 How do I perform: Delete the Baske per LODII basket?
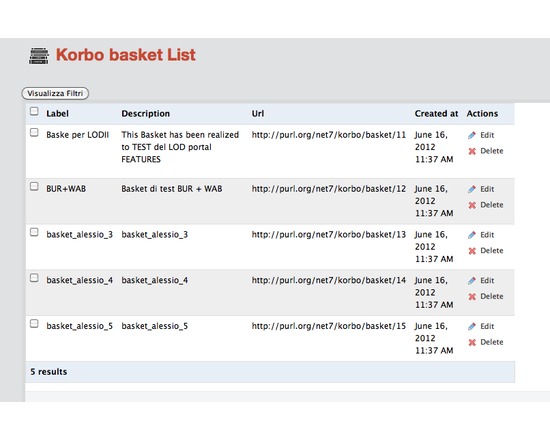click(x=491, y=151)
